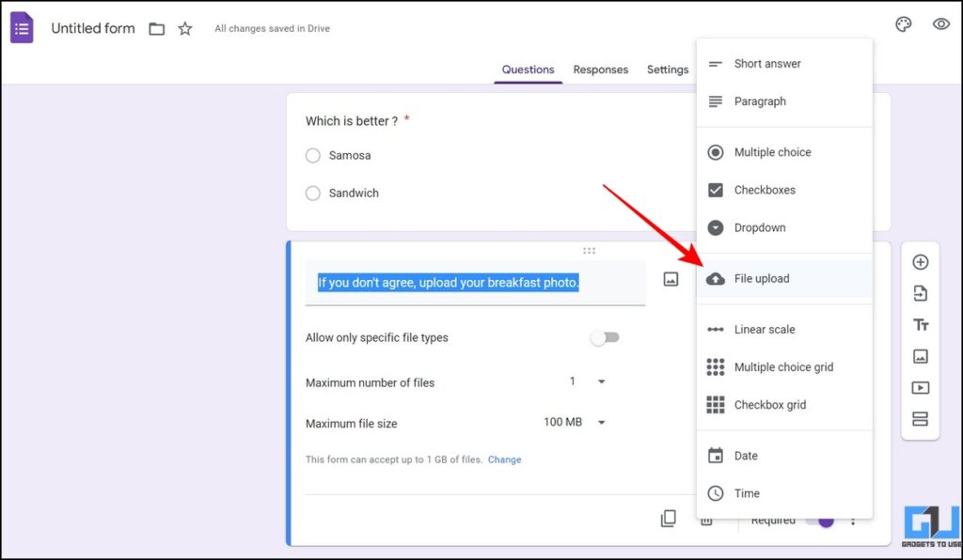963x560 pixels.
Task: Click the Add image icon in sidebar
Action: click(920, 356)
